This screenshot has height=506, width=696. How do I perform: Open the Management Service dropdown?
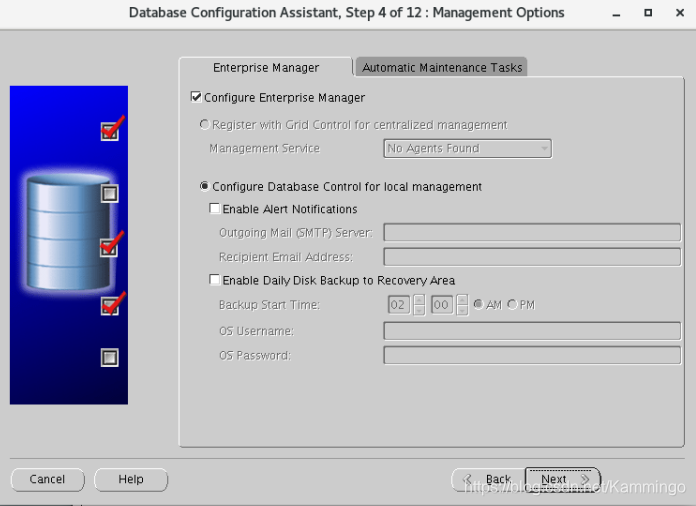click(x=467, y=148)
